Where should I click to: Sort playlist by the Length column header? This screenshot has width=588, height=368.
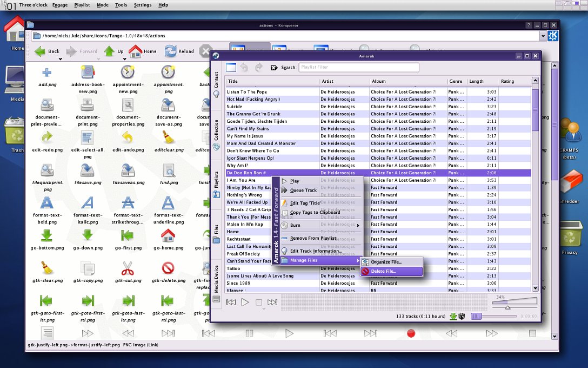[483, 81]
